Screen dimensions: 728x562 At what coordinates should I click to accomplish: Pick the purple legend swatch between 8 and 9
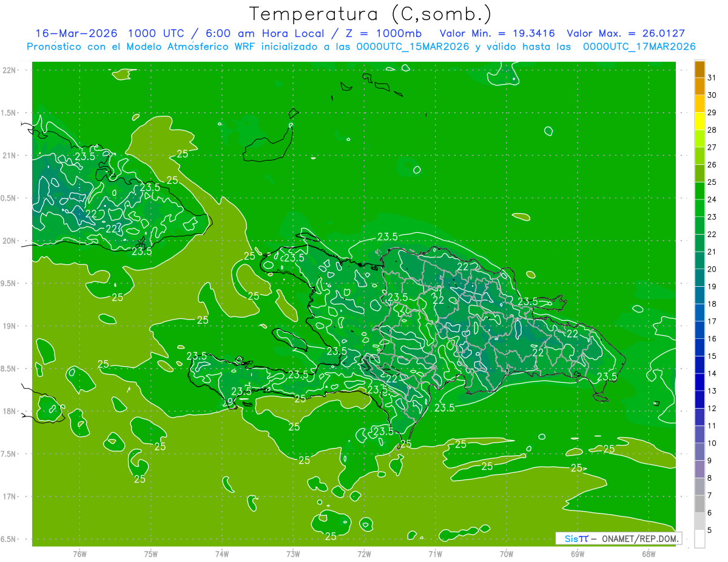pyautogui.click(x=700, y=469)
